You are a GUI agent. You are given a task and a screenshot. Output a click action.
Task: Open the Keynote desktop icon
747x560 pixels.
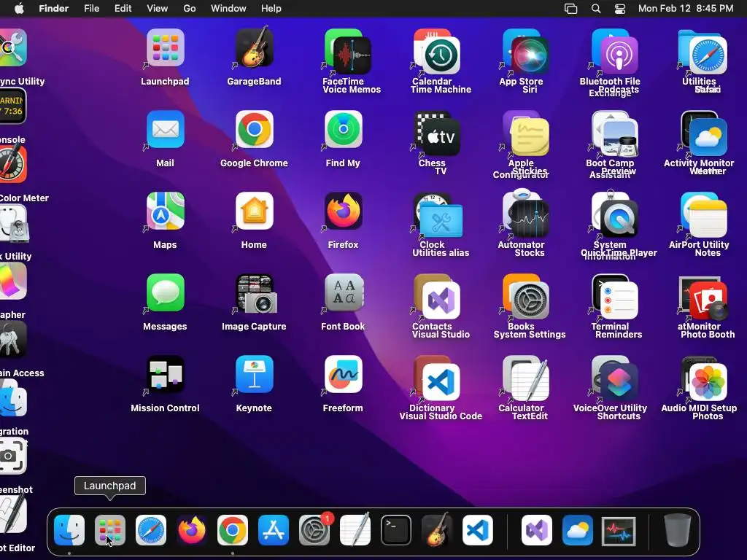point(254,374)
